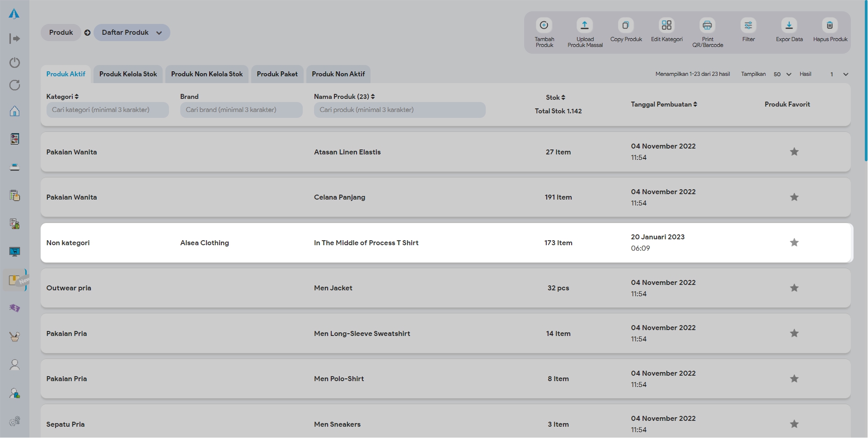This screenshot has height=438, width=868.
Task: Mark Atasan Linen Elastis as favorite
Action: [794, 152]
